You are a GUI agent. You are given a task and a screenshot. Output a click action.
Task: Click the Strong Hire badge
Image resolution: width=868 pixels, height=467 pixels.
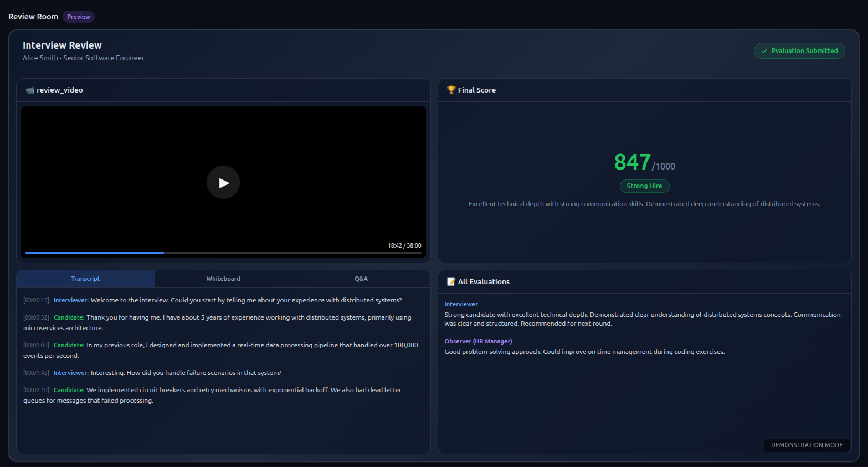644,186
